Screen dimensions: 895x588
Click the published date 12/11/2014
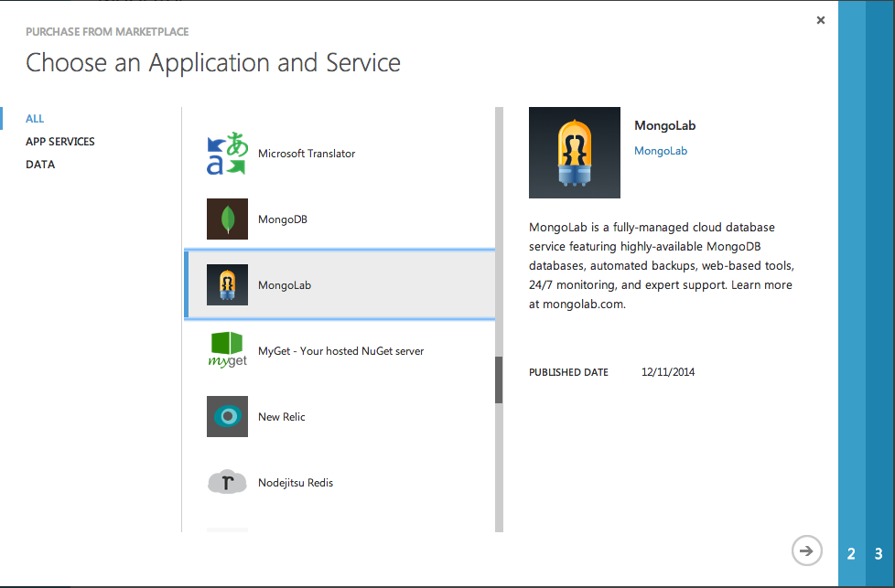point(668,372)
